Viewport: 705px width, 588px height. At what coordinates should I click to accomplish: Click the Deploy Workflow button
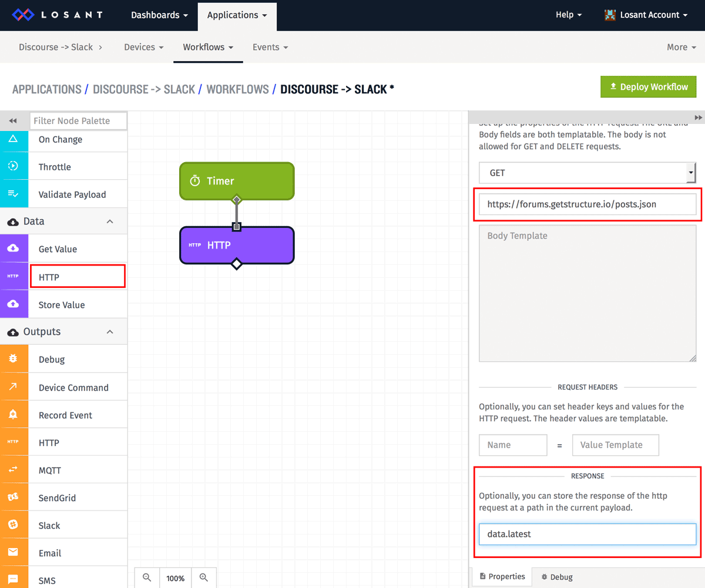(649, 86)
